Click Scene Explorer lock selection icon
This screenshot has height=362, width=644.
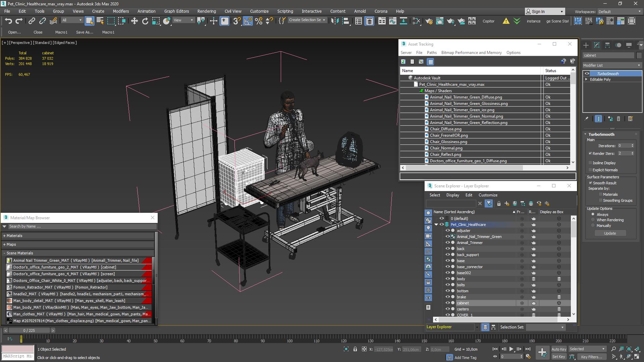coord(499,203)
